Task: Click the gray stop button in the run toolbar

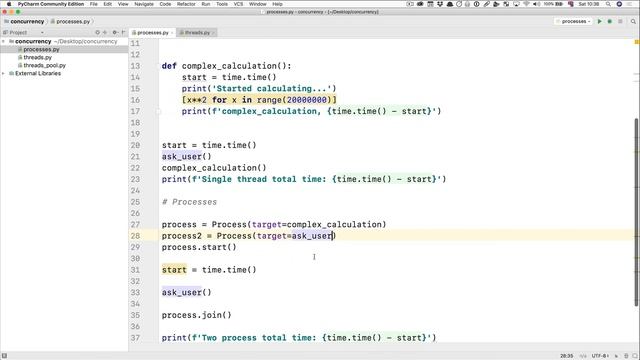Action: 620,22
